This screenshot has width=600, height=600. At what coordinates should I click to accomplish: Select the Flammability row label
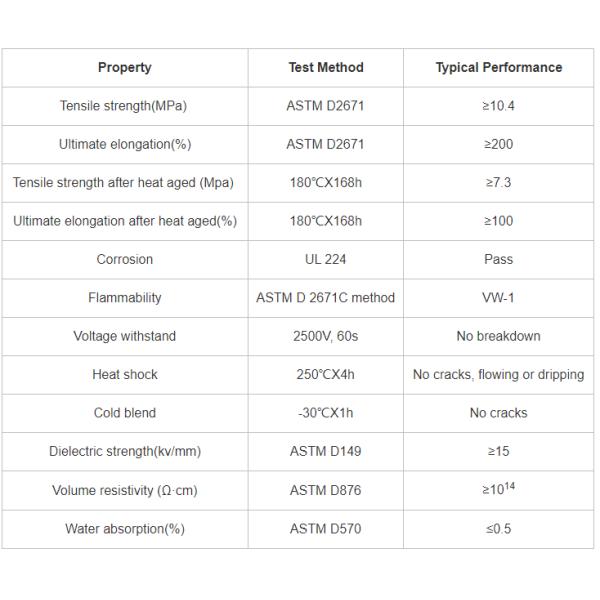(125, 298)
